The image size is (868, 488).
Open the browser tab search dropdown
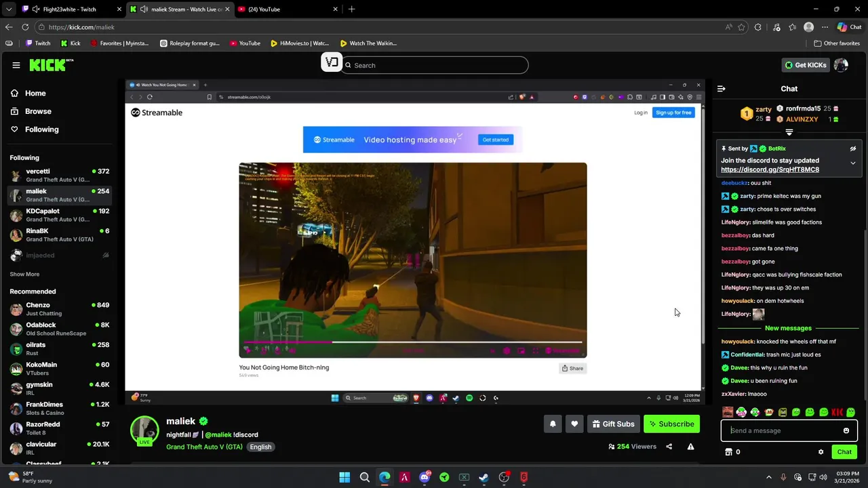pyautogui.click(x=8, y=9)
